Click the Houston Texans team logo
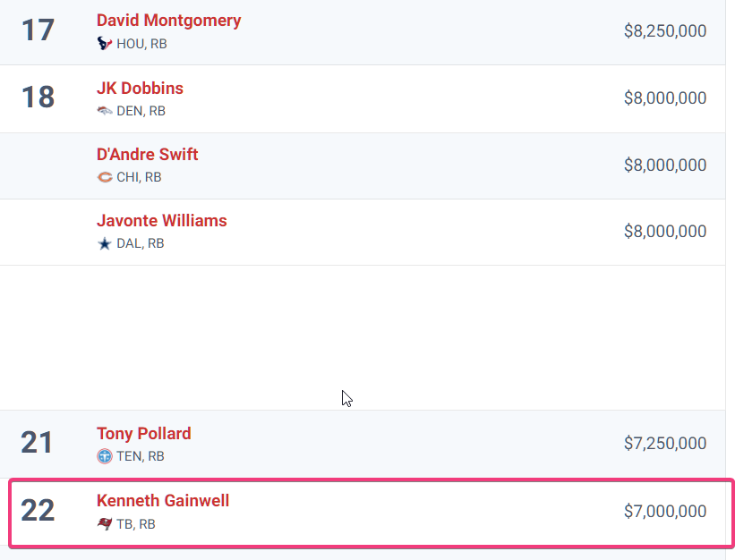Screen dimensions: 735x560 click(105, 44)
